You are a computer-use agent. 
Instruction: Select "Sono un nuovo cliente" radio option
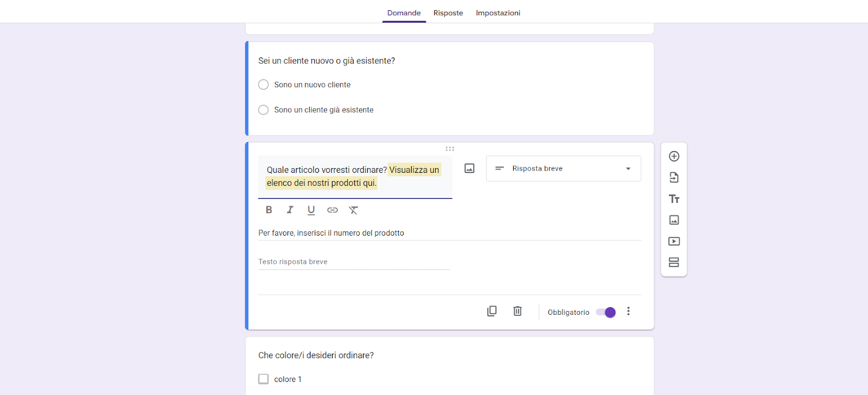coord(264,85)
